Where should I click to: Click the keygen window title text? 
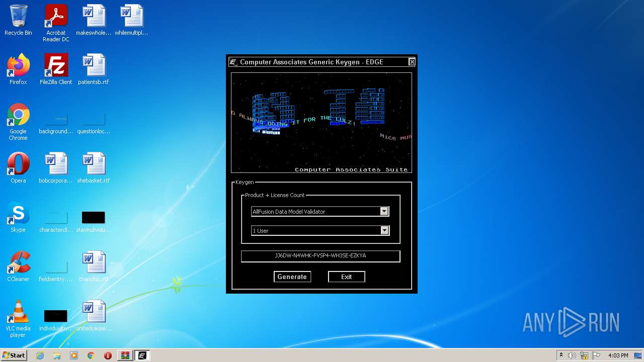coord(311,62)
